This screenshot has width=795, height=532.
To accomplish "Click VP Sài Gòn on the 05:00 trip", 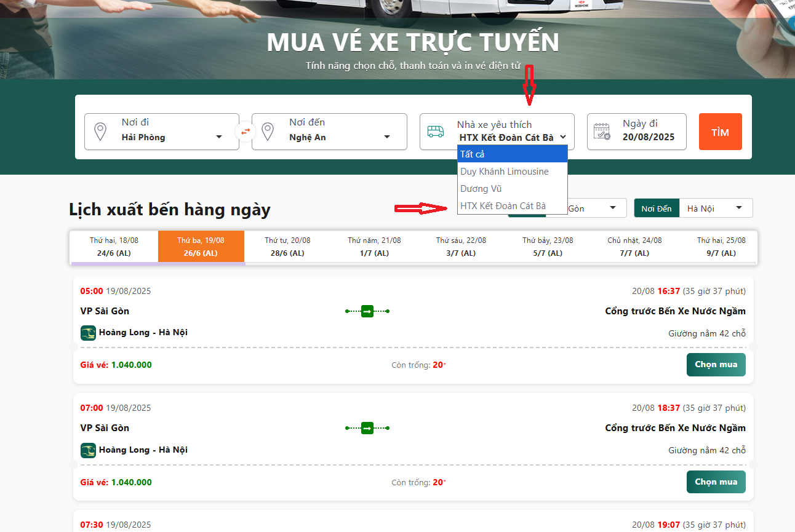I will (105, 311).
